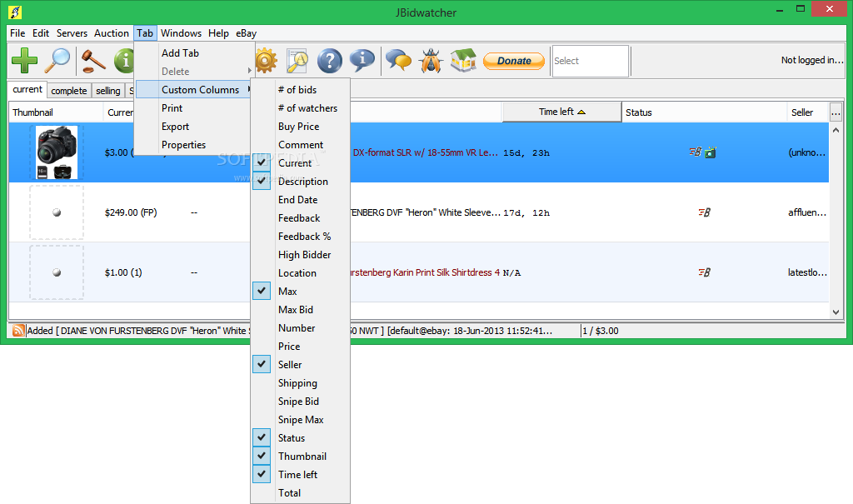Expand the Custom Columns submenu
853x504 pixels.
click(x=194, y=90)
